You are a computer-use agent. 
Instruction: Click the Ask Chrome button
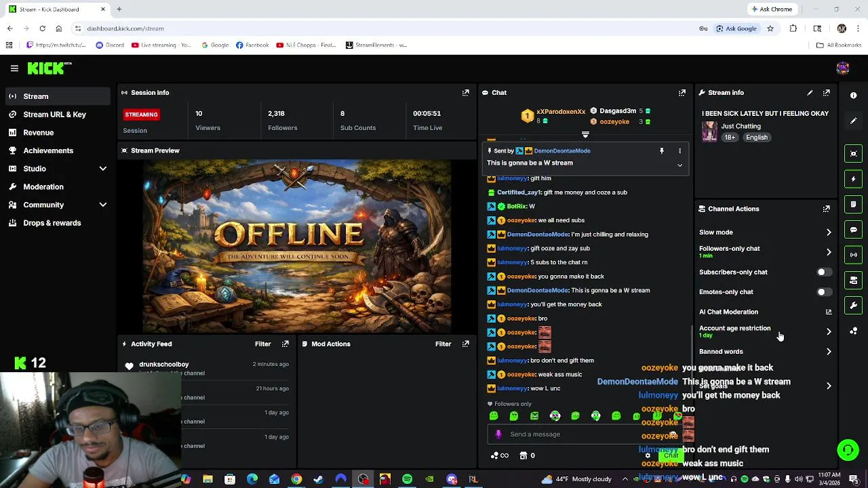click(772, 9)
